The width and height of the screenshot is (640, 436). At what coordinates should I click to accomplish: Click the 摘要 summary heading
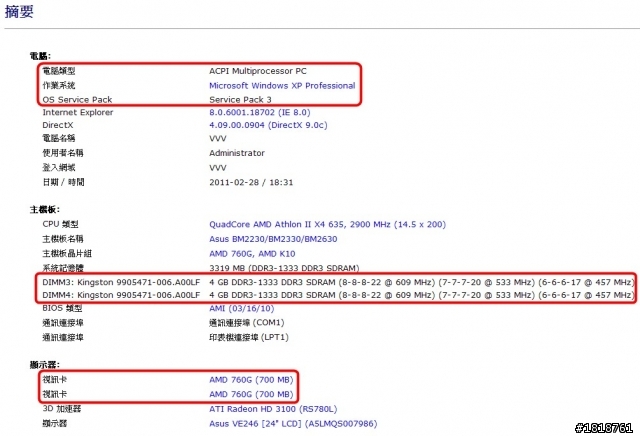click(19, 11)
